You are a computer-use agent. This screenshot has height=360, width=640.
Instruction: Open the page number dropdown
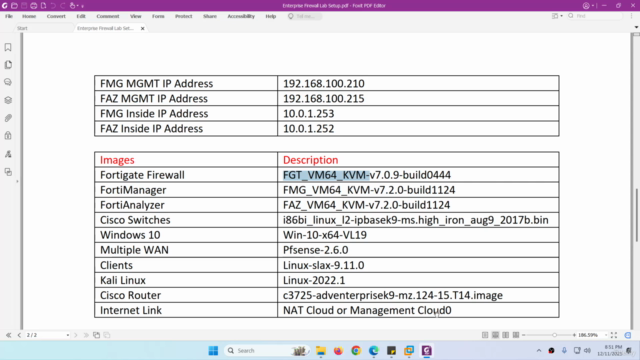pos(67,335)
